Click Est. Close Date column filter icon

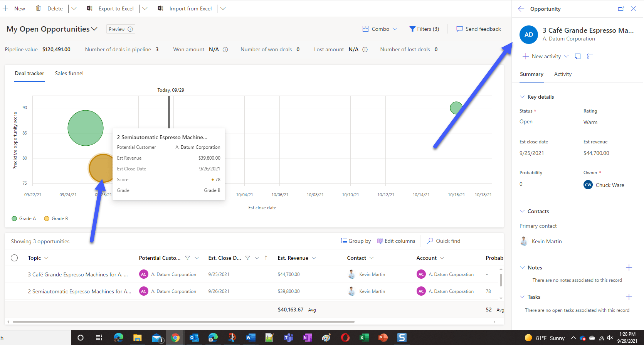coord(247,258)
